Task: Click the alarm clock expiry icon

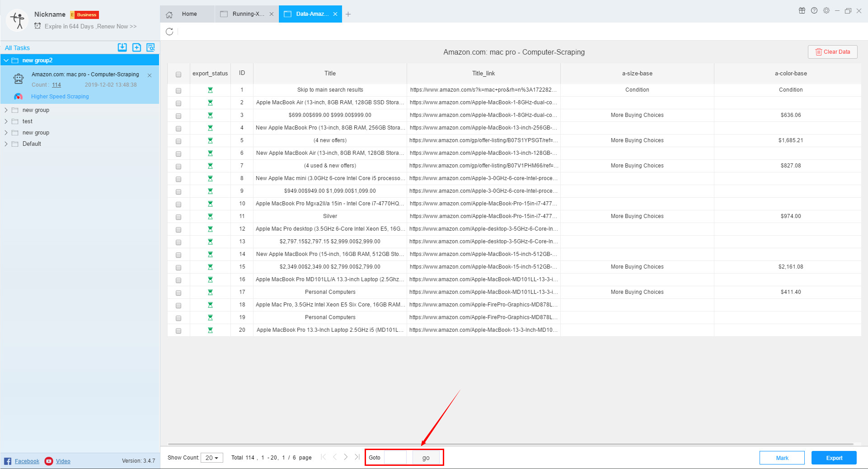Action: (38, 26)
